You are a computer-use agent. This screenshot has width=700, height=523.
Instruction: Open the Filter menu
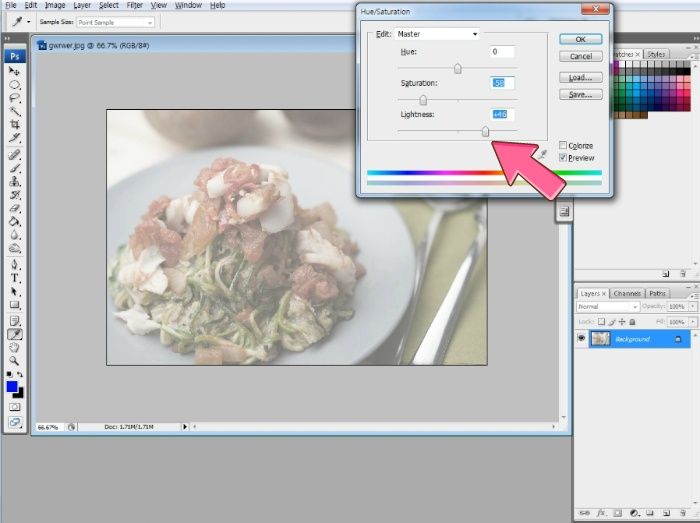(x=134, y=5)
